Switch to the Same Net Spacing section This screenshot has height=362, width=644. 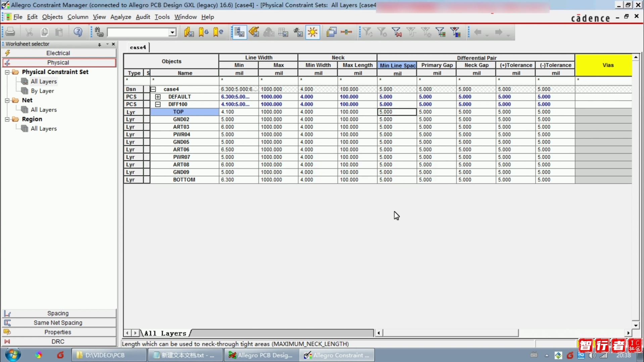(x=59, y=323)
